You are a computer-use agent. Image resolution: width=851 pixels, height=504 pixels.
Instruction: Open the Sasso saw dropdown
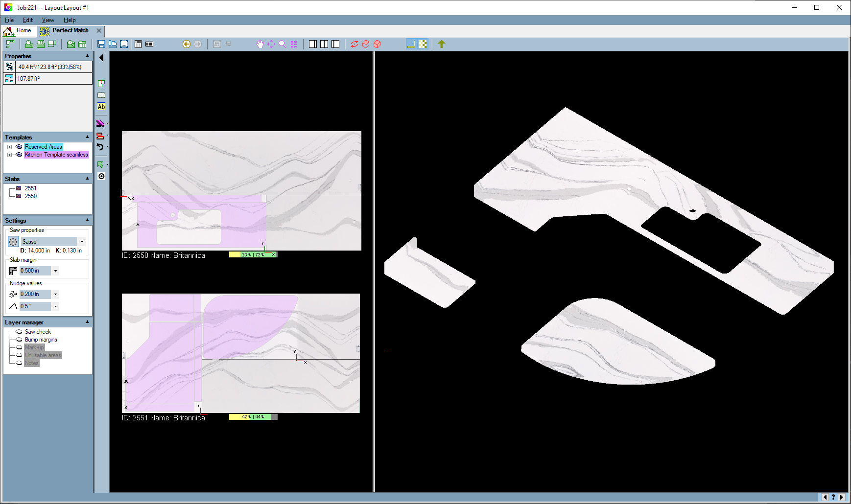[x=82, y=242]
